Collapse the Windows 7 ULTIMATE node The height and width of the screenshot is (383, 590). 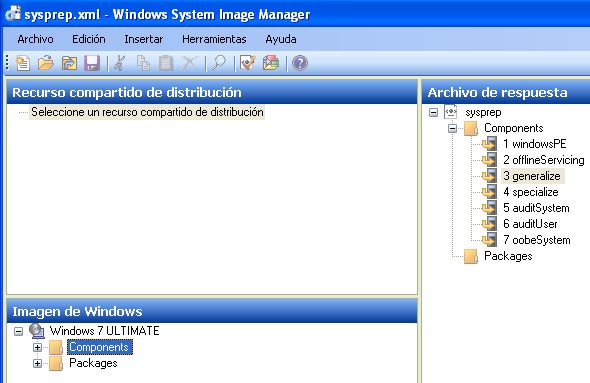point(18,331)
